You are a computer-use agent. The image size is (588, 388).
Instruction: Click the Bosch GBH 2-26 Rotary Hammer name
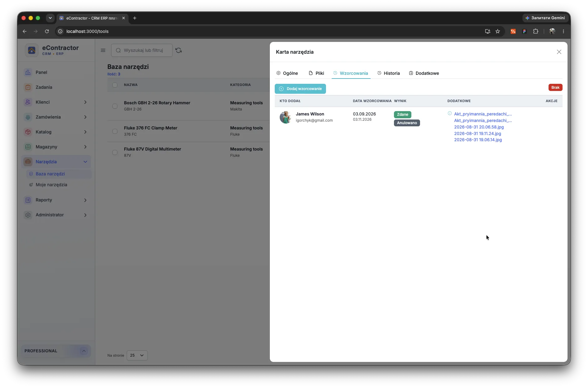coord(157,103)
